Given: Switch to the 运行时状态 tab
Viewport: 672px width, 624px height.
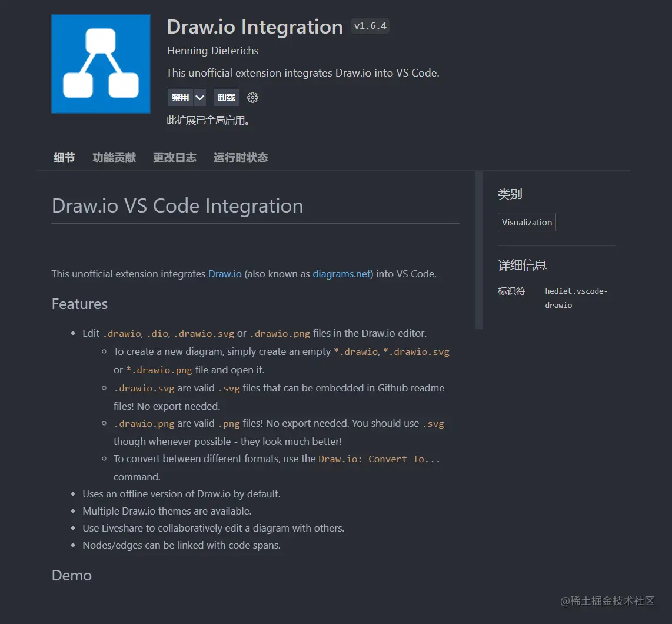Looking at the screenshot, I should pyautogui.click(x=241, y=158).
